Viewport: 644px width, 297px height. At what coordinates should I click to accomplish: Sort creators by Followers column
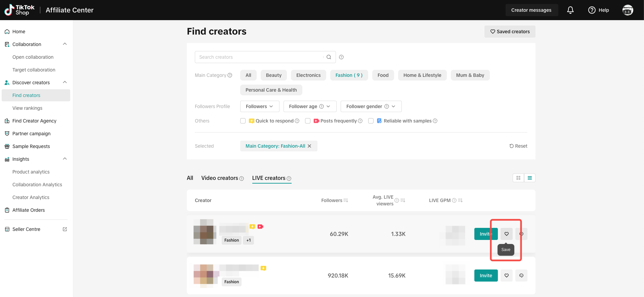346,200
